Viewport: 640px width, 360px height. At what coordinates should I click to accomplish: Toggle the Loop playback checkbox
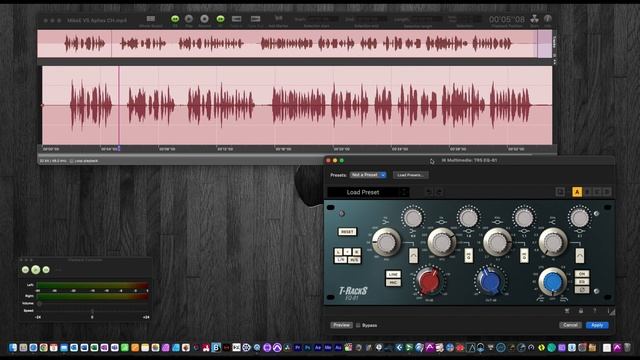pyautogui.click(x=71, y=161)
